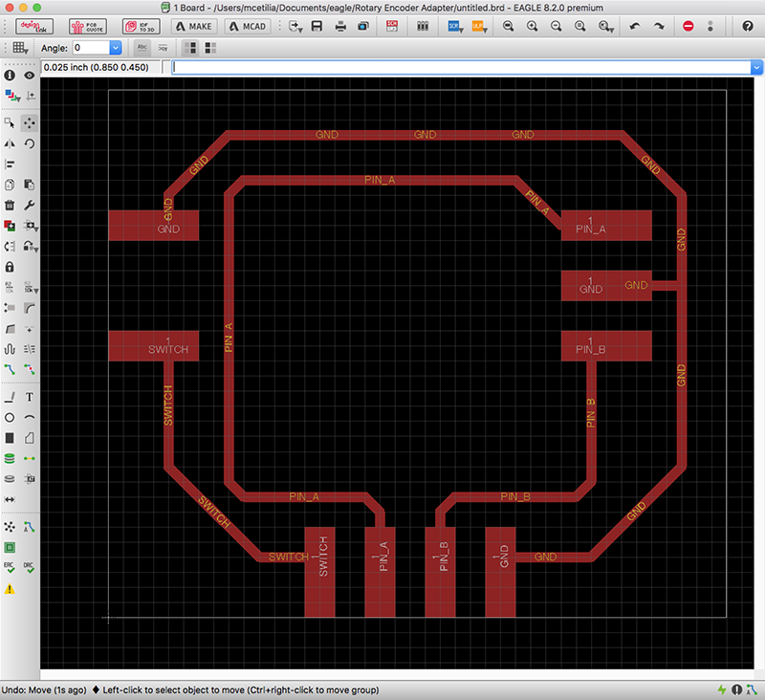Viewport: 765px width, 700px height.
Task: Select the Copy tool
Action: 10,185
